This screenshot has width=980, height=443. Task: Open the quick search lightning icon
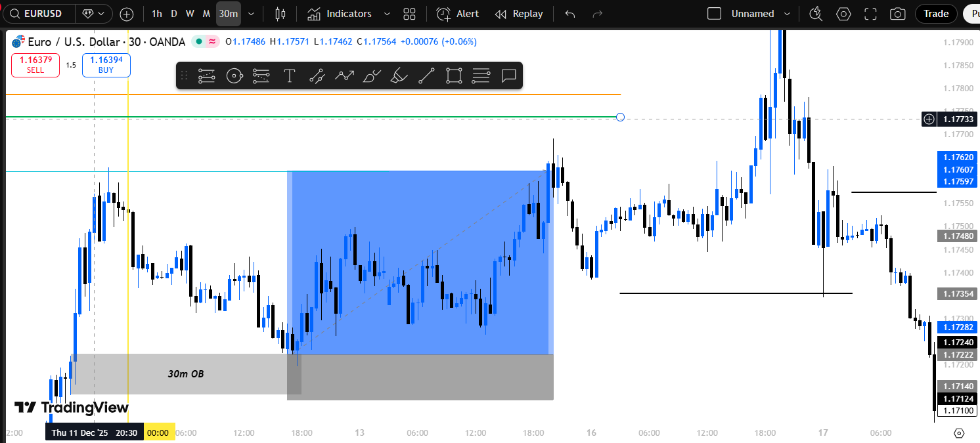816,14
